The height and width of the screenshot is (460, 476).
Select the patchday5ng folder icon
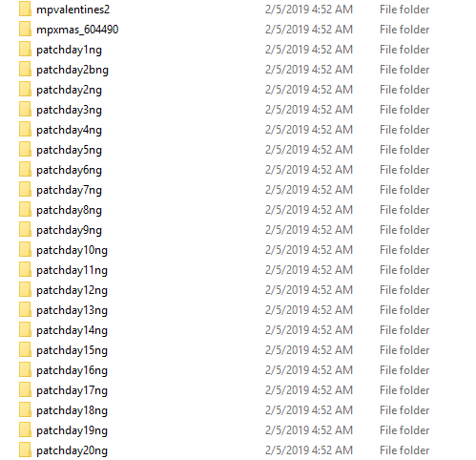(x=25, y=149)
